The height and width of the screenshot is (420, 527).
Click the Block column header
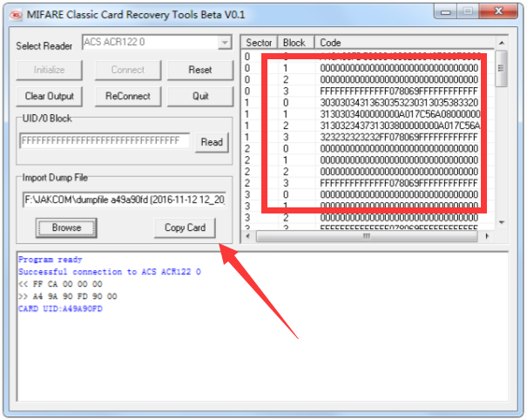tap(295, 43)
